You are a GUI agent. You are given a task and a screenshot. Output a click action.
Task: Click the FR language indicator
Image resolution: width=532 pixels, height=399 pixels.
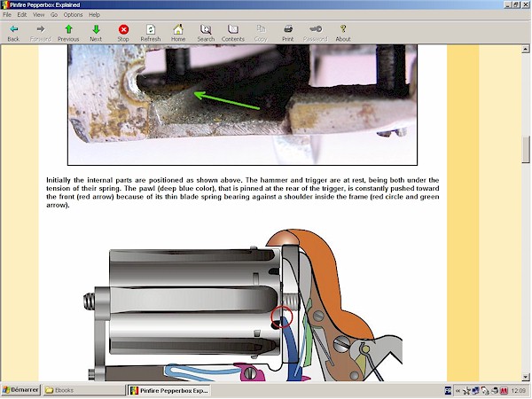(x=448, y=390)
